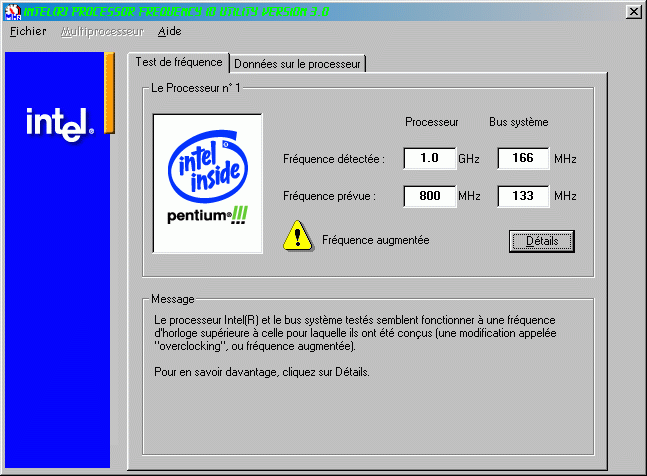Click the greyed-out Multiprocesseur menu
The width and height of the screenshot is (647, 476).
102,31
